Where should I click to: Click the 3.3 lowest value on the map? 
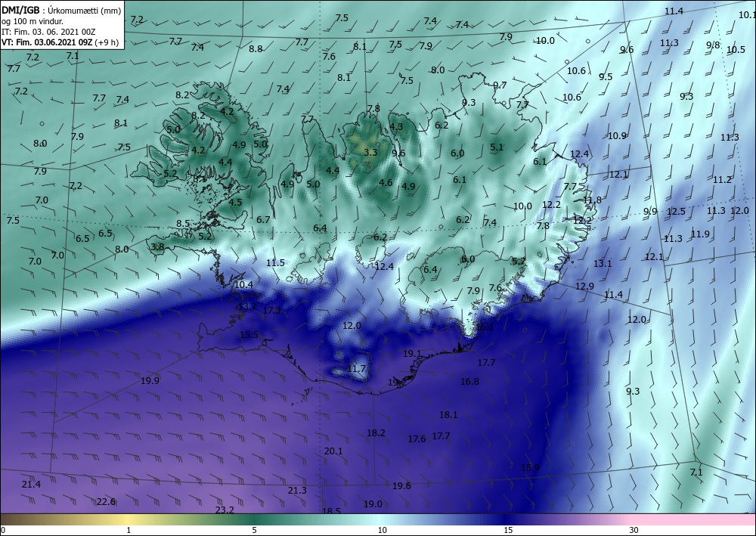coord(370,153)
